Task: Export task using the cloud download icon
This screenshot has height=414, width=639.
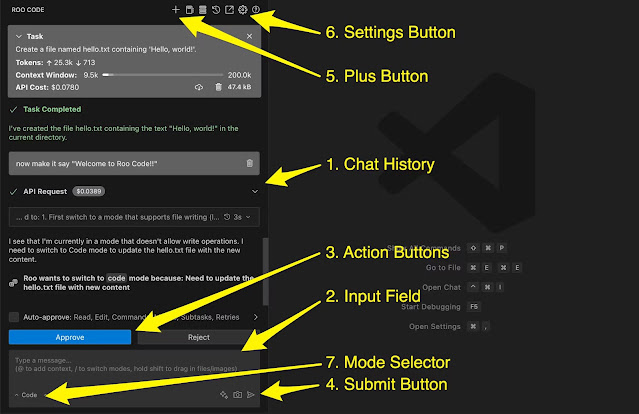Action: [x=199, y=87]
